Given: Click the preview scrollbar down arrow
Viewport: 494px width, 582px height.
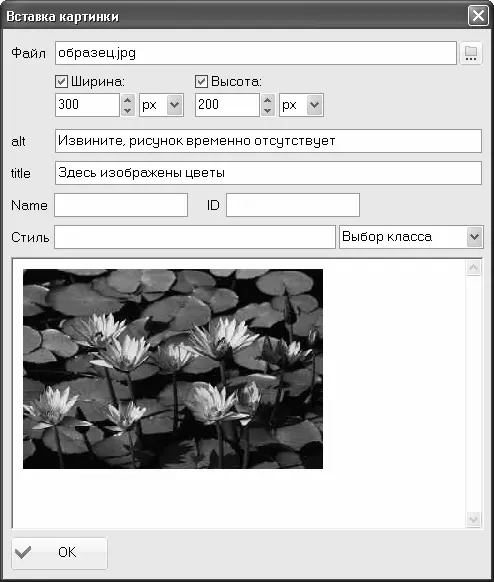Looking at the screenshot, I should point(474,519).
